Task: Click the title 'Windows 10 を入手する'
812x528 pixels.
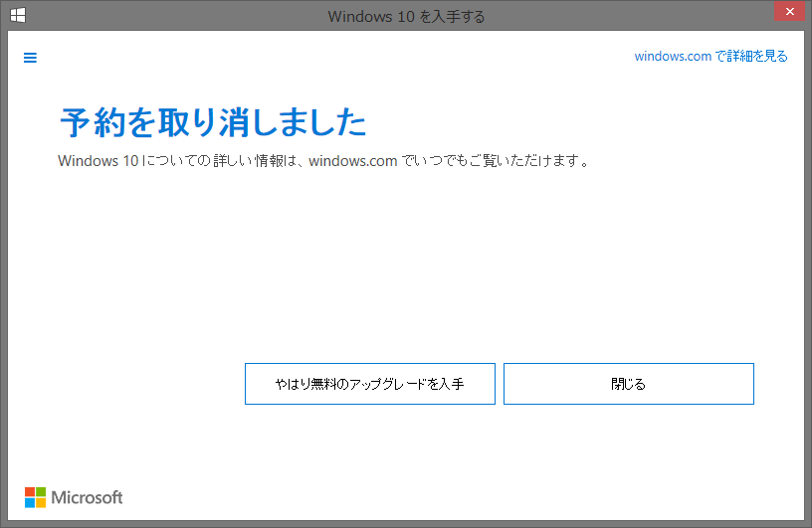Action: [407, 17]
